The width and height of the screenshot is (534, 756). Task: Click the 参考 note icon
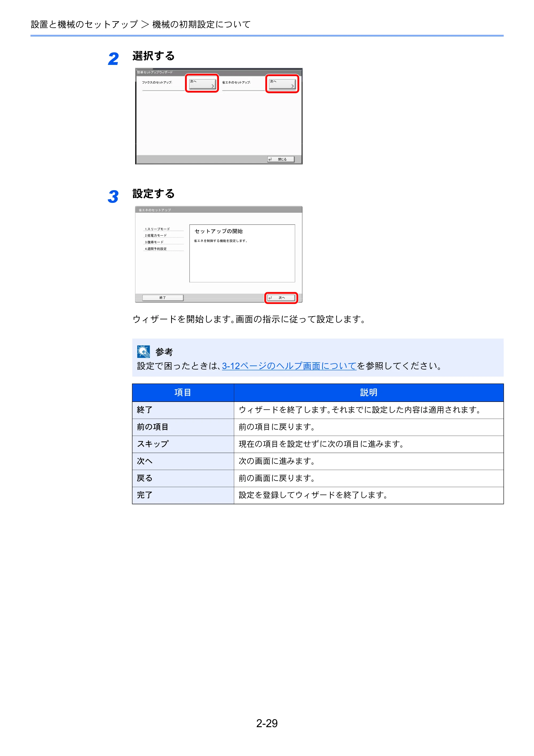coord(144,352)
